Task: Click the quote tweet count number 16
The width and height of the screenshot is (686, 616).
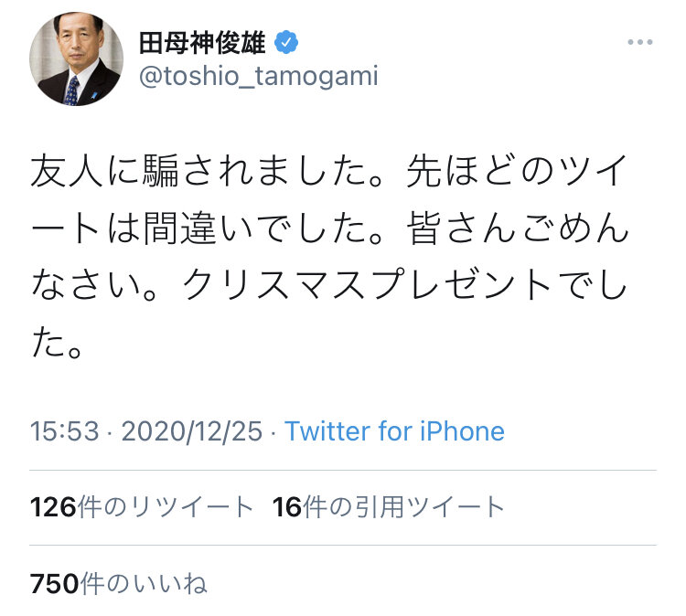Action: click(x=287, y=507)
